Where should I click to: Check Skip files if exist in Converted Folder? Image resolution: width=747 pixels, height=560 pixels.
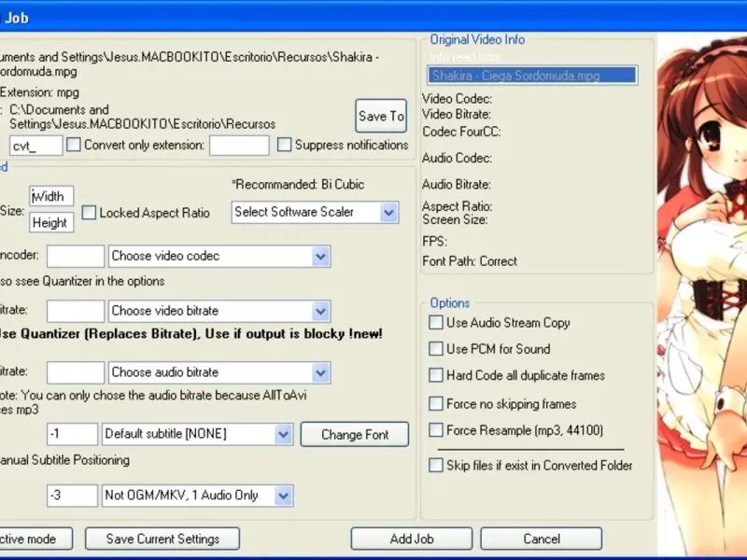(x=435, y=465)
